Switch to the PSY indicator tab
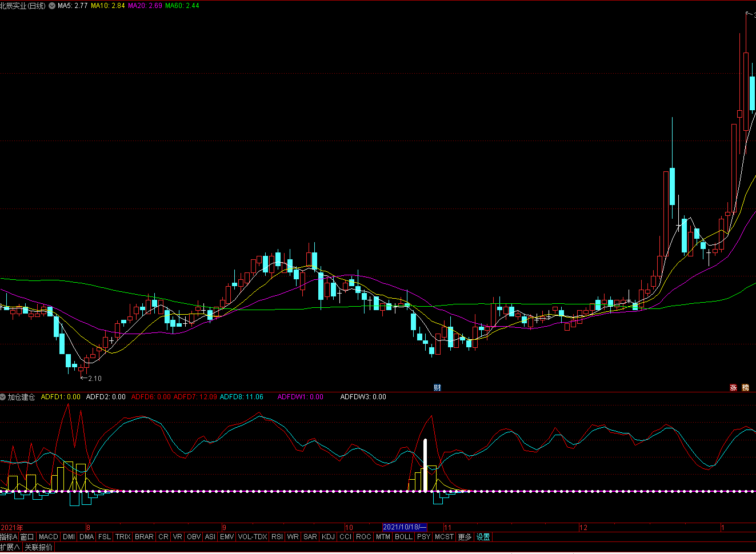 coord(423,537)
